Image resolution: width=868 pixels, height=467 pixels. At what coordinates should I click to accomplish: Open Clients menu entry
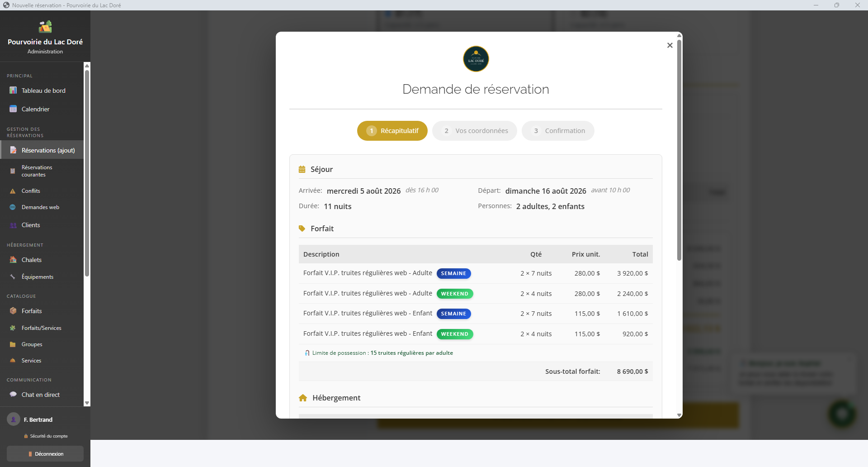pyautogui.click(x=42, y=225)
